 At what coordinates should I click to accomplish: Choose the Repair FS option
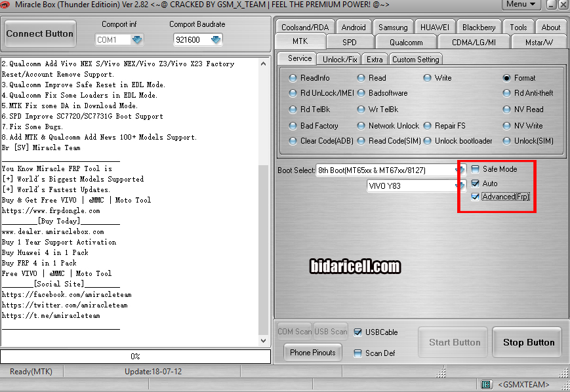pyautogui.click(x=445, y=126)
